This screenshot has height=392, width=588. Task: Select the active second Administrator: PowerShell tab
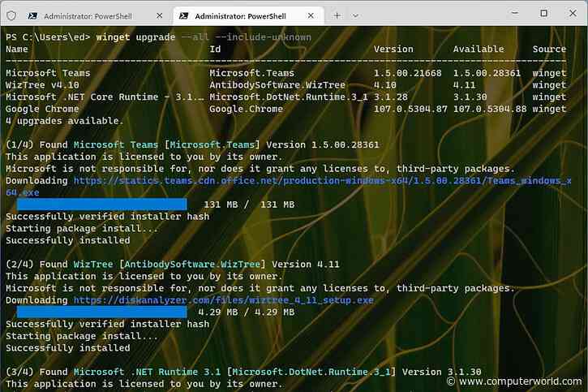pyautogui.click(x=248, y=16)
